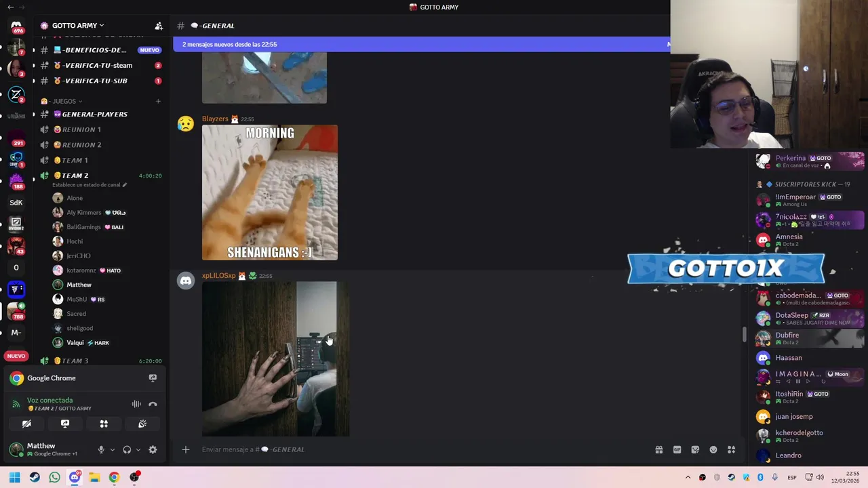This screenshot has height=488, width=868.
Task: Open the emoji picker
Action: click(713, 449)
